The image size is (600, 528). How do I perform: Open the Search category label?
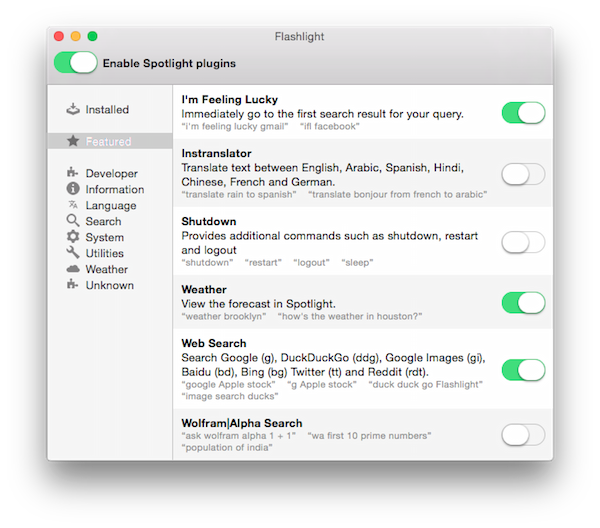(x=103, y=221)
